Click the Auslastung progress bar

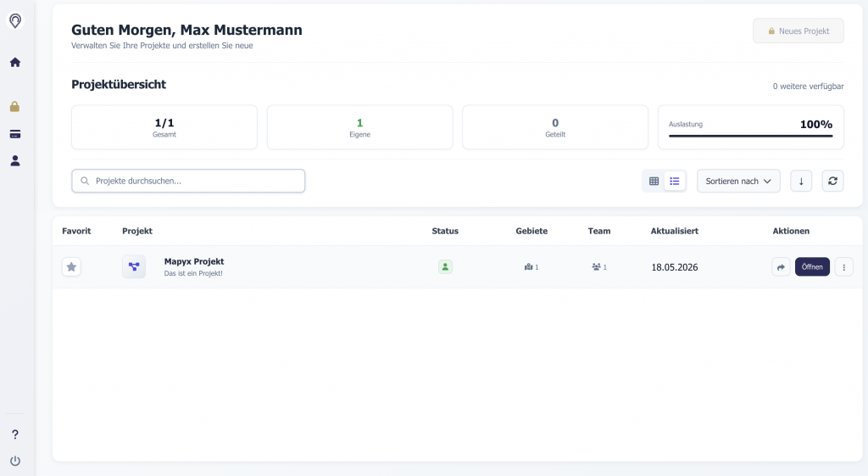click(751, 136)
